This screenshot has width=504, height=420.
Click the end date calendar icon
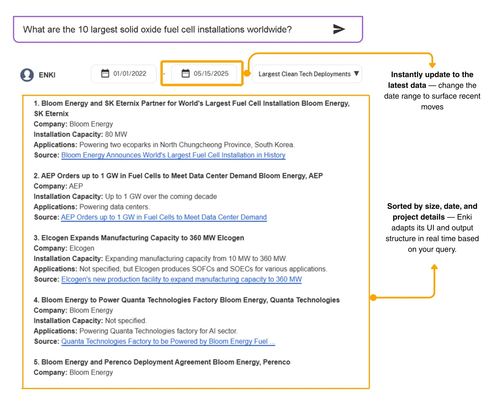[x=185, y=73]
